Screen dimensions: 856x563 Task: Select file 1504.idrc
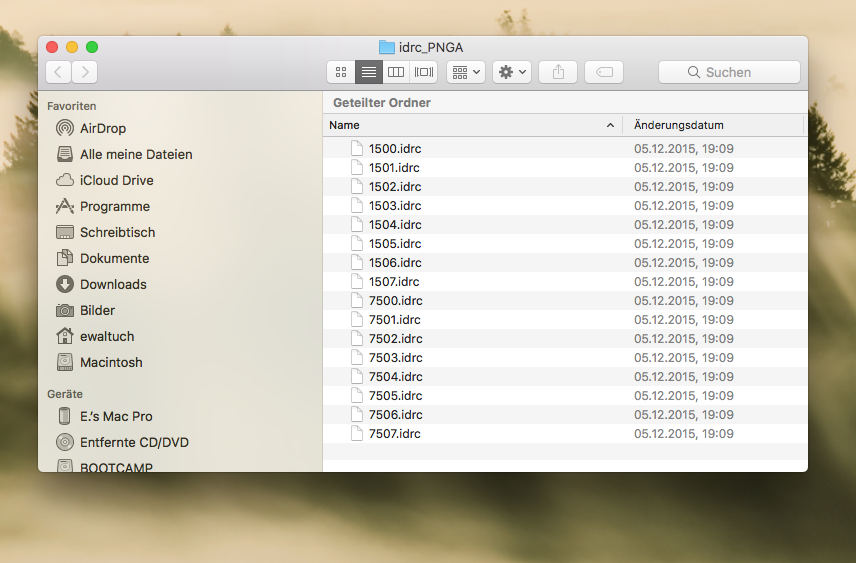coord(565,224)
